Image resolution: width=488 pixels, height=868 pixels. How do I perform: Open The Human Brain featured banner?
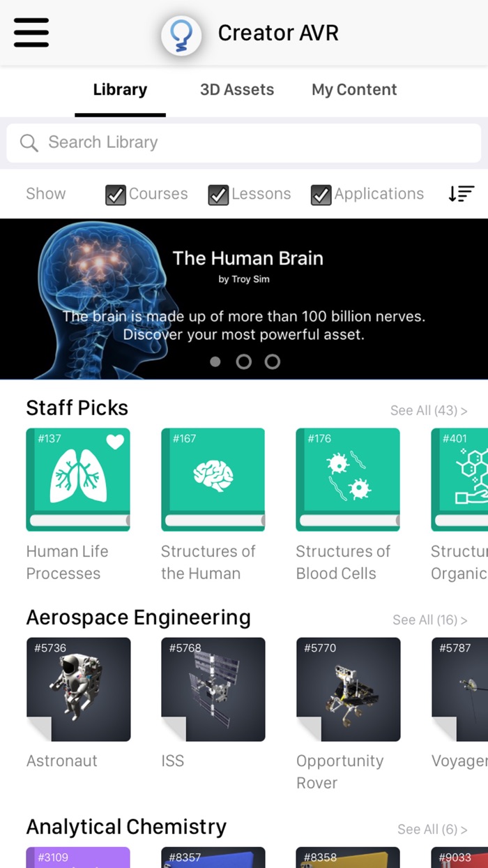point(244,299)
